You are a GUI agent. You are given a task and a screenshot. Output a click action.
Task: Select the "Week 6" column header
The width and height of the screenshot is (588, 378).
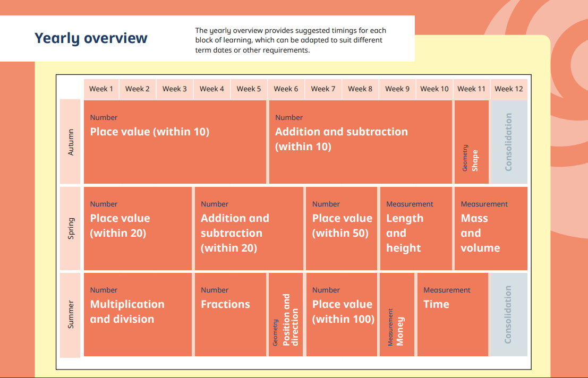pos(286,89)
